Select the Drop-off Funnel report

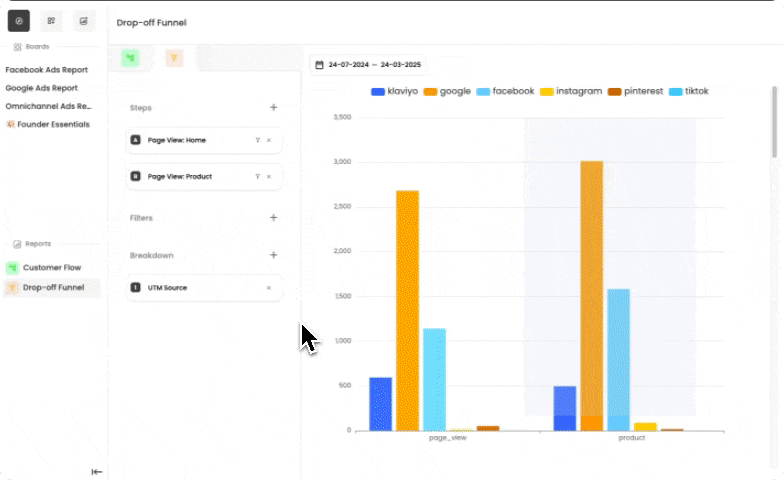(x=52, y=288)
